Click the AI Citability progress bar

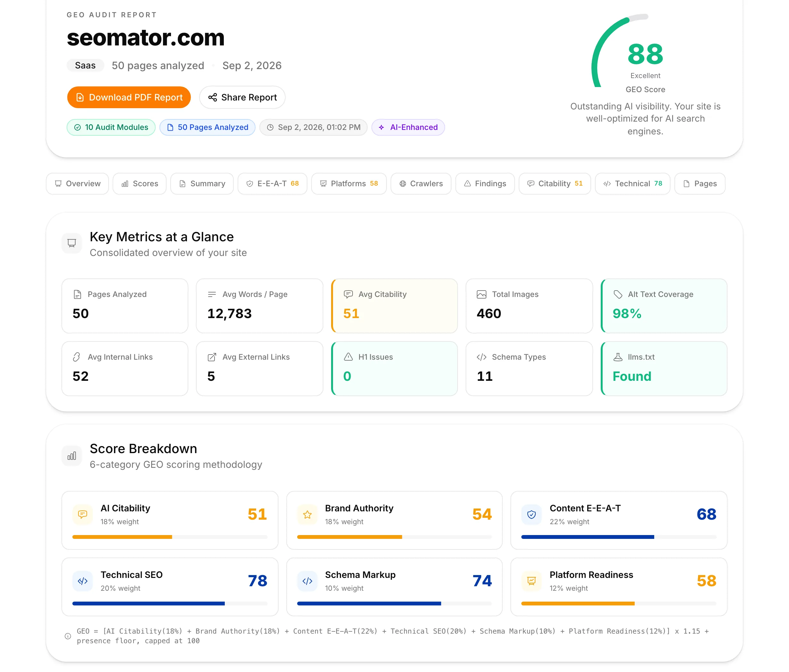coord(170,537)
